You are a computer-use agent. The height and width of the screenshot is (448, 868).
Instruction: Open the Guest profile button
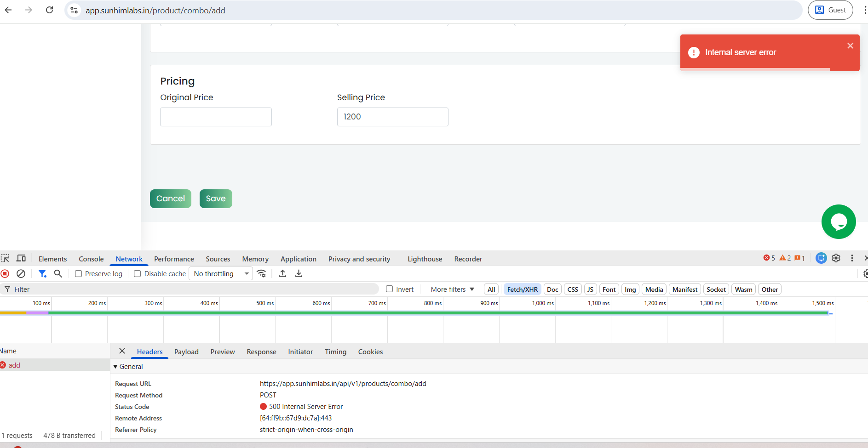pos(830,10)
